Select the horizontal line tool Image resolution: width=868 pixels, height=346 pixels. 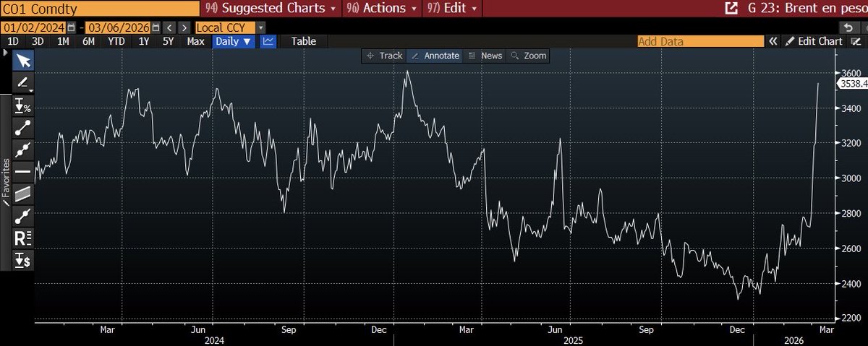pyautogui.click(x=23, y=172)
